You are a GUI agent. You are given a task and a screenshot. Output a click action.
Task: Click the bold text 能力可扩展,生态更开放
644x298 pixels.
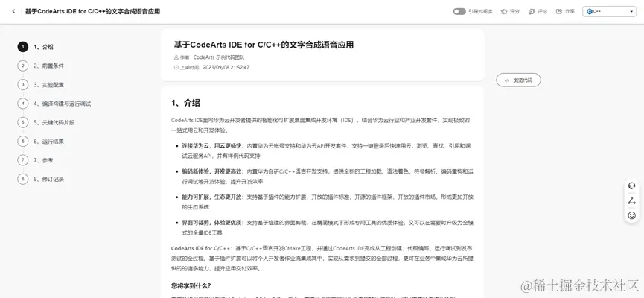click(x=212, y=197)
